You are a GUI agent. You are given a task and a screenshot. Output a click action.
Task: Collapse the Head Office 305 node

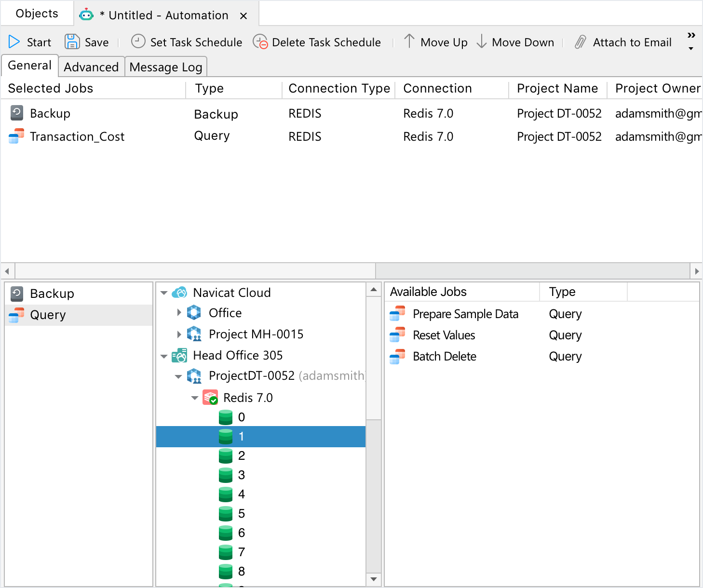(164, 356)
